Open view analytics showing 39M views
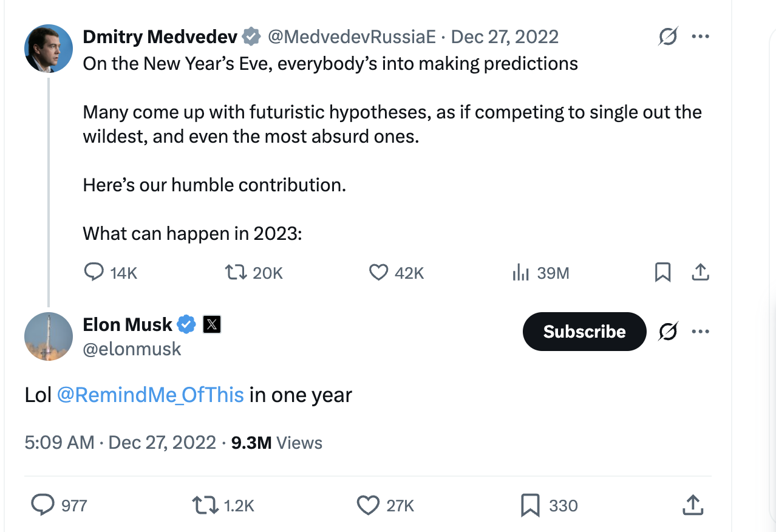Image resolution: width=776 pixels, height=532 pixels. tap(521, 273)
